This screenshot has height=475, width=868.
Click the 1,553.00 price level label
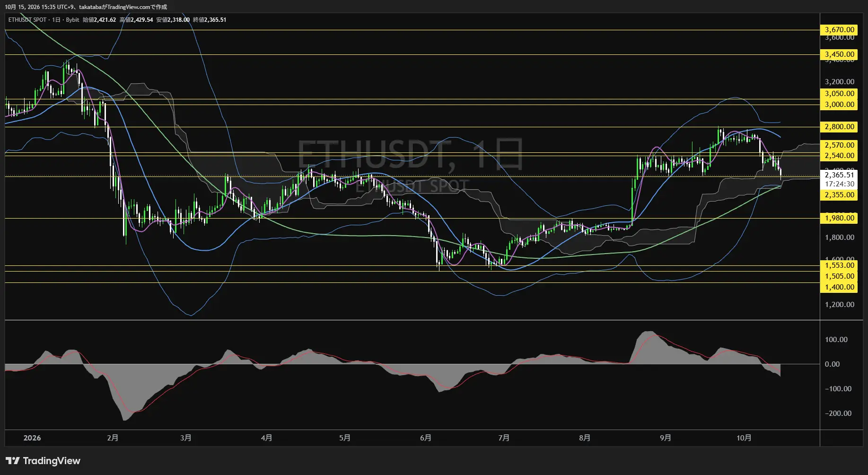[840, 265]
